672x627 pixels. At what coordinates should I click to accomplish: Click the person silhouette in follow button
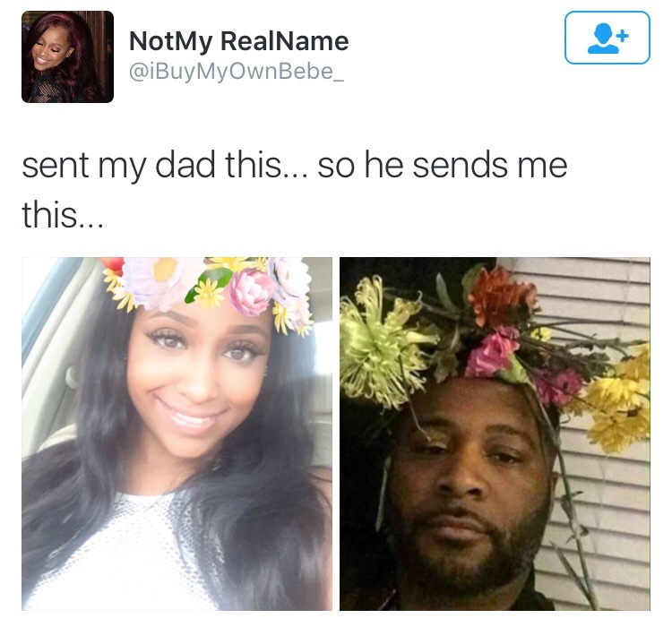pyautogui.click(x=603, y=39)
